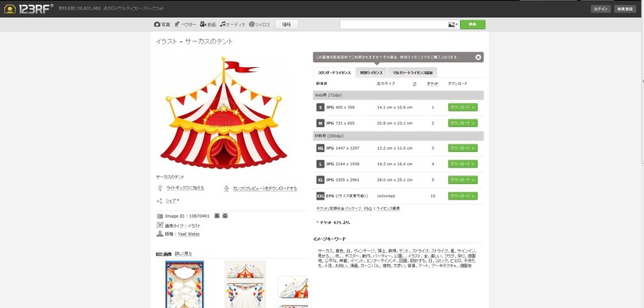The width and height of the screenshot is (644, 308).
Task: Open the video footage category icon
Action: [203, 24]
